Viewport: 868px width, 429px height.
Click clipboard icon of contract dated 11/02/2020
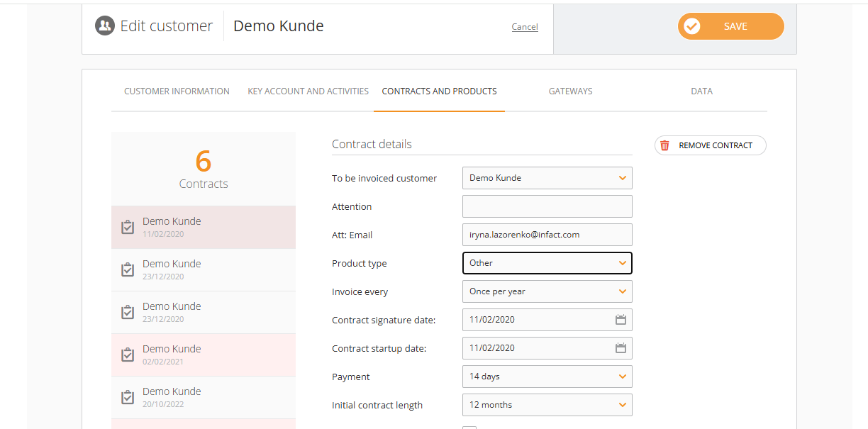click(128, 227)
